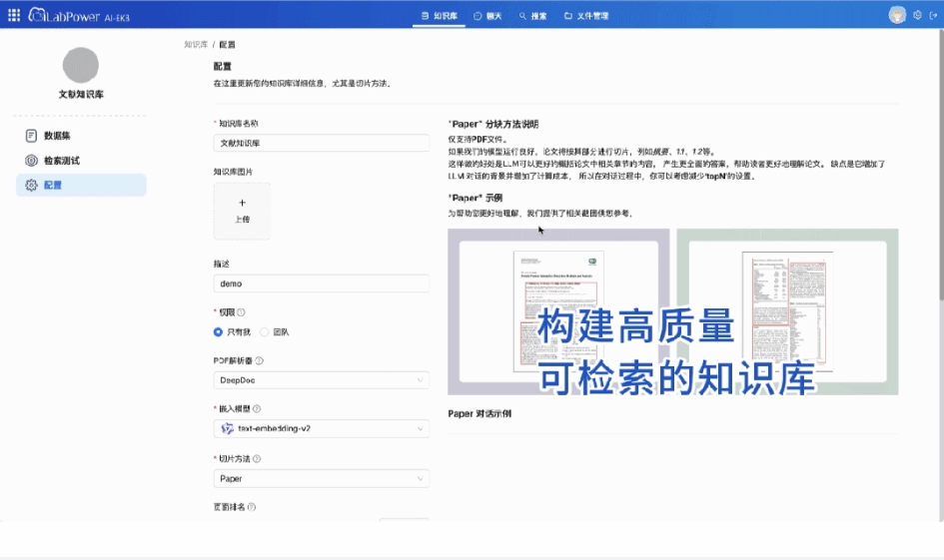Image resolution: width=944 pixels, height=560 pixels.
Task: Click the 检索测试 retrieval test icon
Action: pyautogui.click(x=31, y=161)
